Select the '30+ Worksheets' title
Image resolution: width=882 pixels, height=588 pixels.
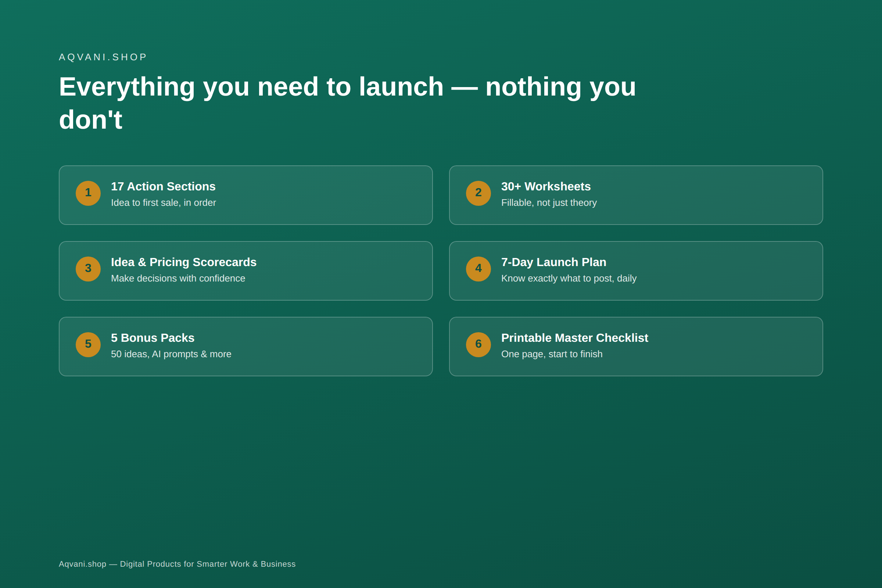546,186
